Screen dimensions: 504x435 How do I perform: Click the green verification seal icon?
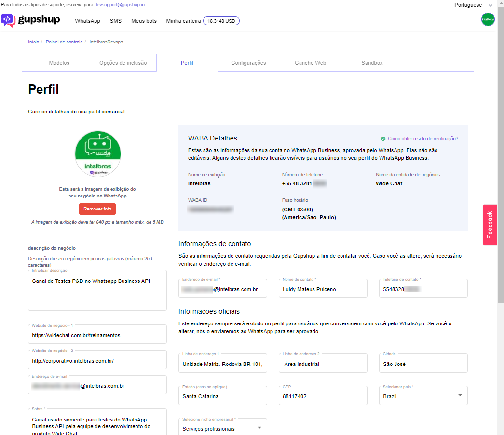coord(383,139)
